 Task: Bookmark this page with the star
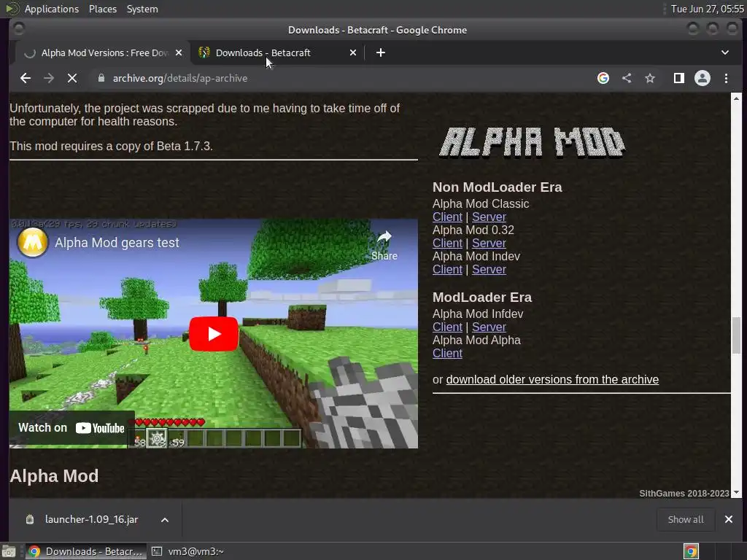650,78
